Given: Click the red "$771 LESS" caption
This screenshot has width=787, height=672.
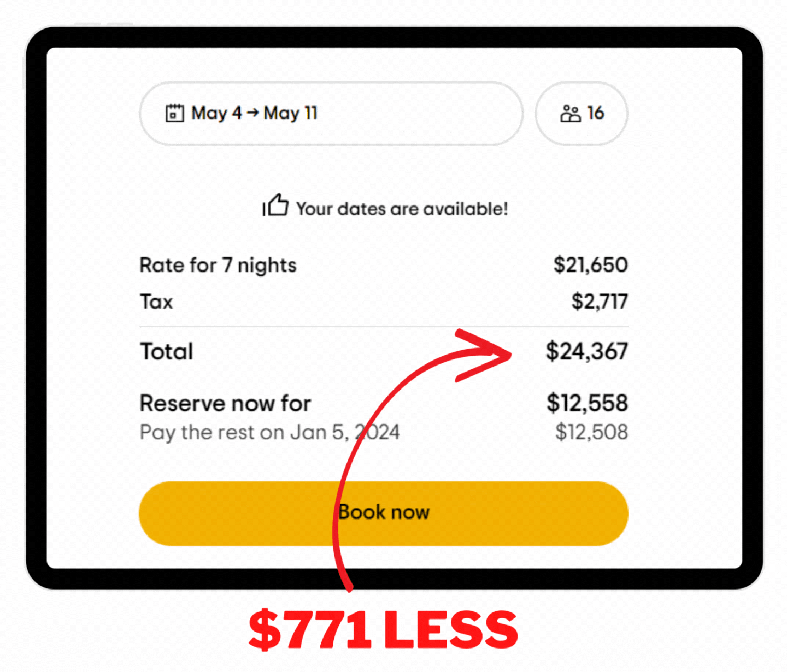Looking at the screenshot, I should (x=383, y=630).
